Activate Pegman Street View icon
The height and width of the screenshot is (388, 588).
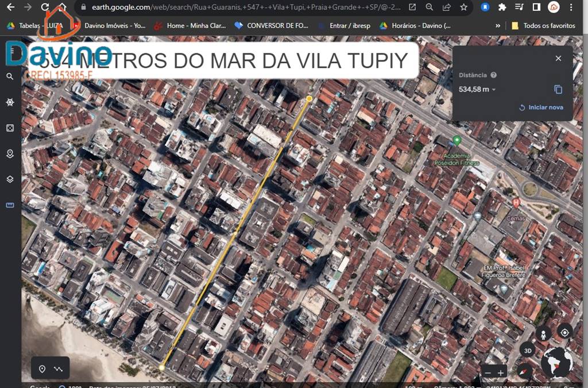pyautogui.click(x=543, y=333)
